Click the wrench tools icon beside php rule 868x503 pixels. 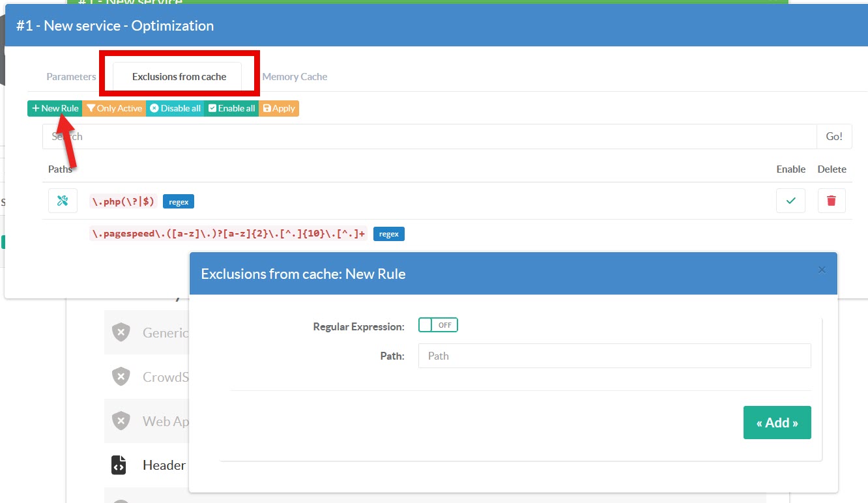pos(63,201)
